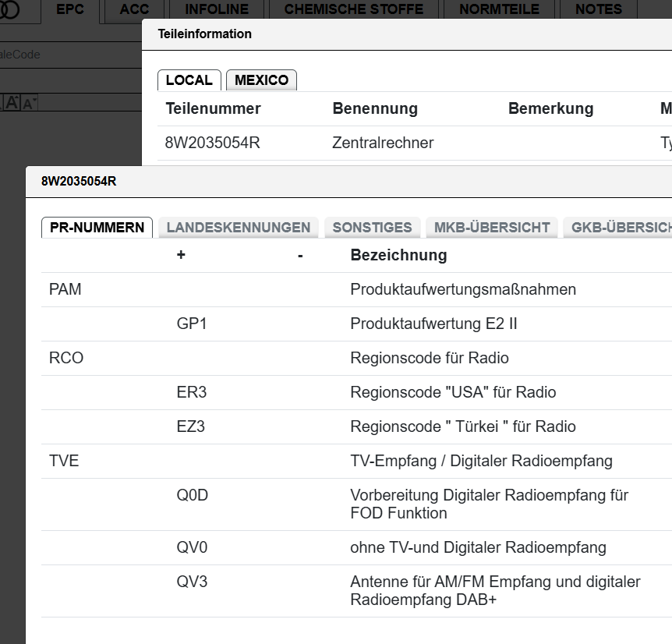Click Vorbereitung Digitaler Radioempfang description
Viewport: 672px width, 644px height.
point(489,504)
